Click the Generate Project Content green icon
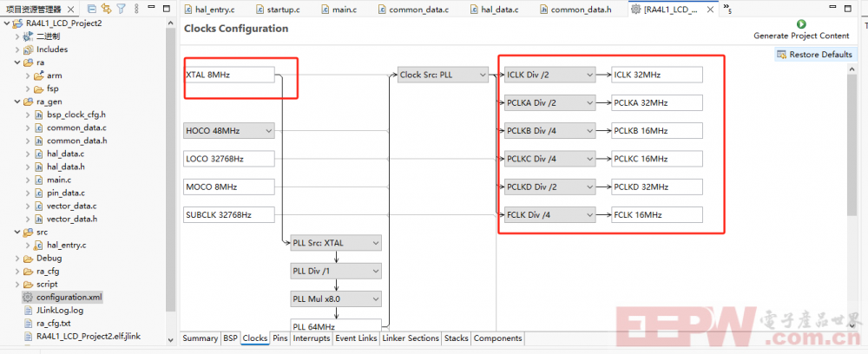 coord(801,23)
